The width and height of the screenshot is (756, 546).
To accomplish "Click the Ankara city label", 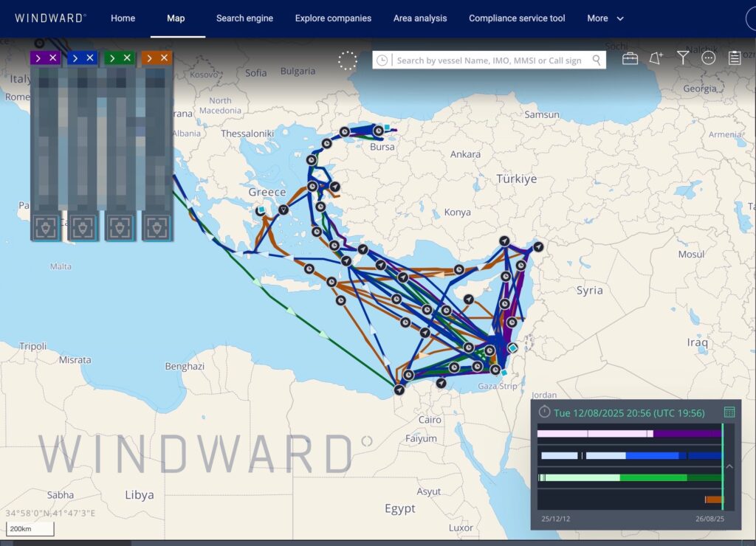I will pos(465,154).
